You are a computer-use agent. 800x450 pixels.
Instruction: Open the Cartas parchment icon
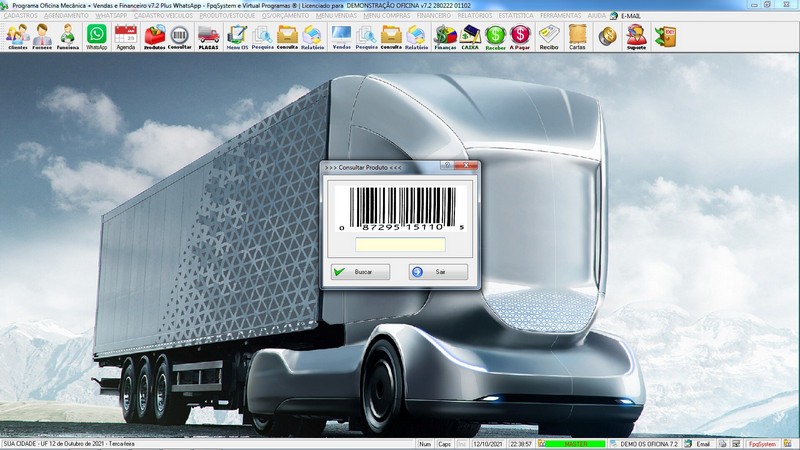coord(577,37)
